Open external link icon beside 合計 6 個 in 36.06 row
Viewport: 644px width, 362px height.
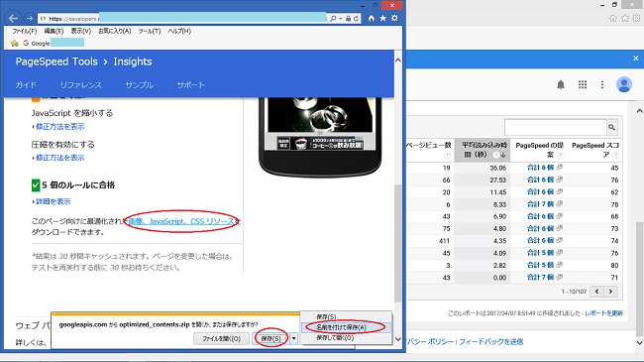click(x=560, y=167)
